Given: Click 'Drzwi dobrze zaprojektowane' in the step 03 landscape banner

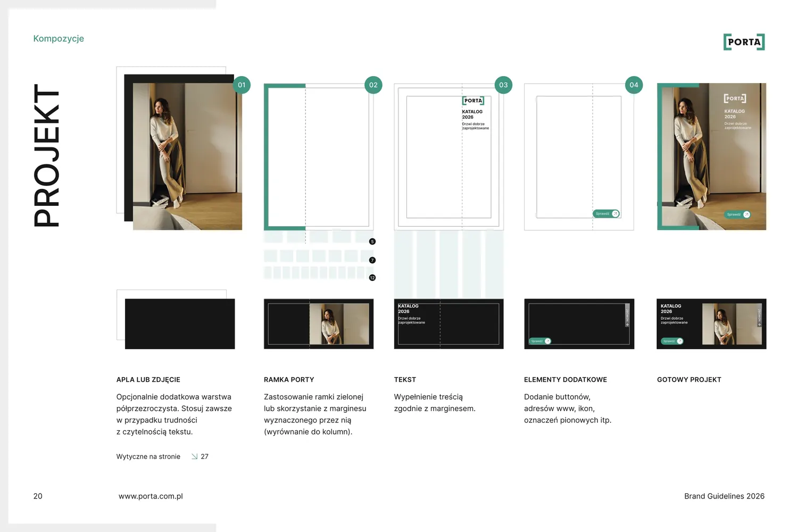Looking at the screenshot, I should pos(412,320).
